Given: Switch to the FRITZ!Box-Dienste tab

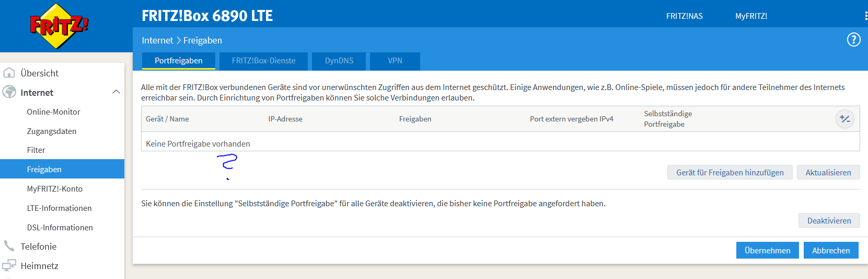Looking at the screenshot, I should coord(264,61).
